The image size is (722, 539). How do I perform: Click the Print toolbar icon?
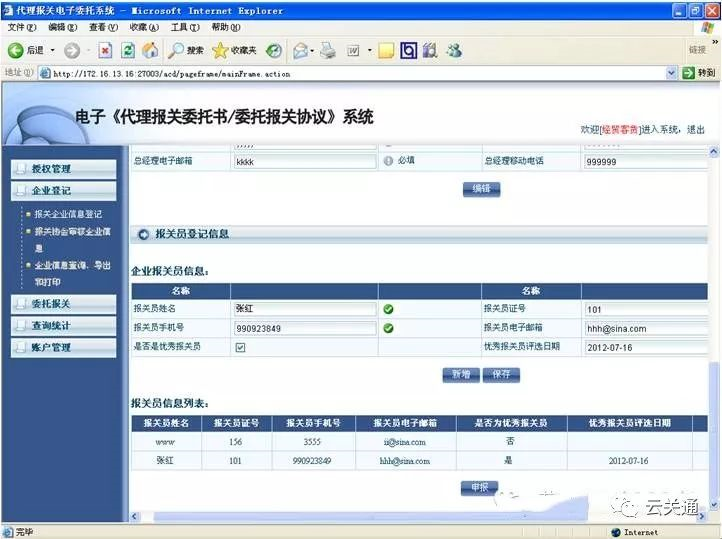point(328,50)
